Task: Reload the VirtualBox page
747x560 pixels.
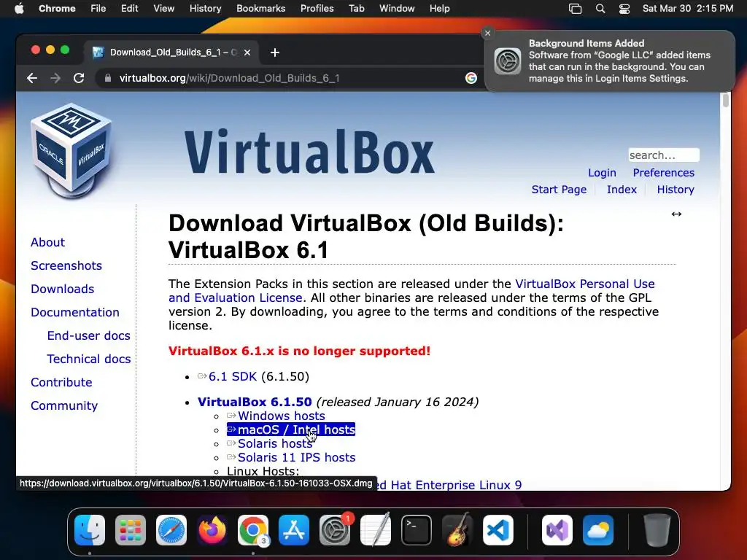Action: 79,78
